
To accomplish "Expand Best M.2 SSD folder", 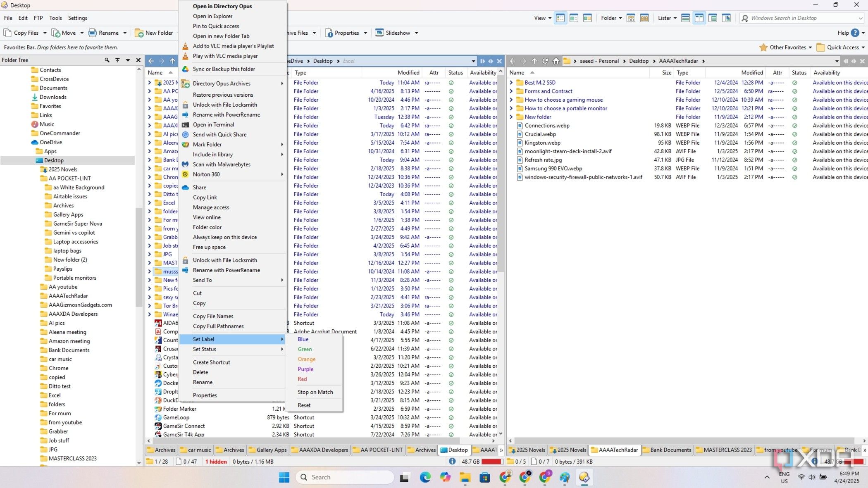I will click(x=511, y=83).
